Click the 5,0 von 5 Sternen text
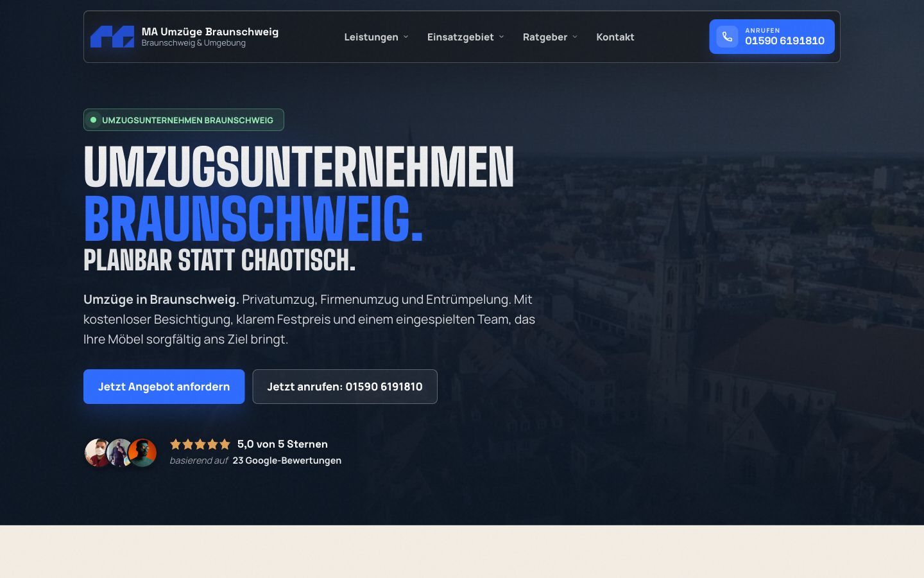Viewport: 924px width, 578px height. (282, 444)
